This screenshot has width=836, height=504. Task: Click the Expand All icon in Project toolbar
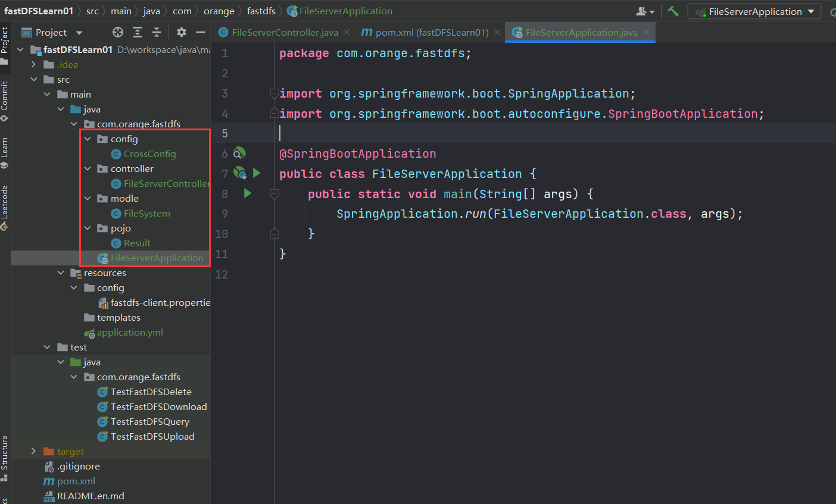138,32
